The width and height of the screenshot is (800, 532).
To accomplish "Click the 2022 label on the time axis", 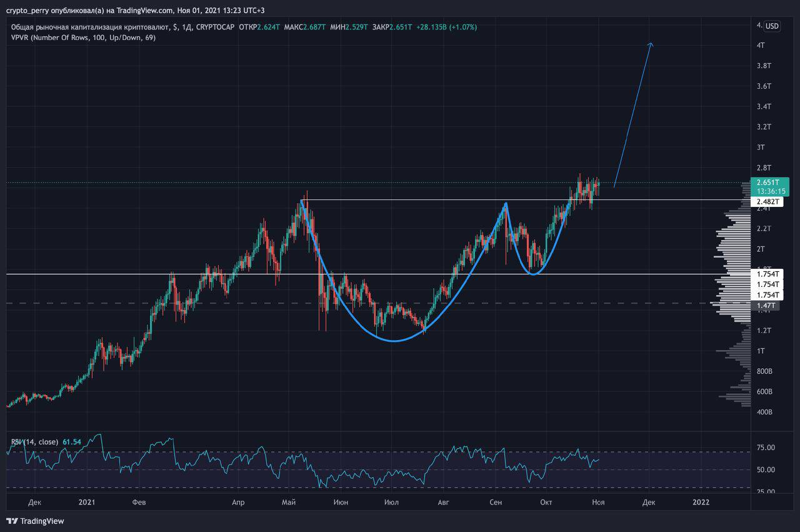I will coord(701,501).
